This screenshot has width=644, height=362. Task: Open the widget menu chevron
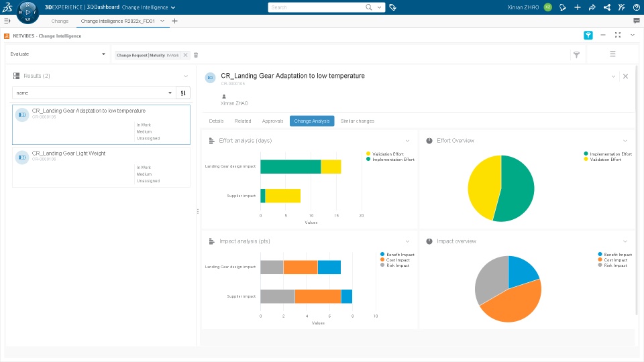[x=633, y=36]
